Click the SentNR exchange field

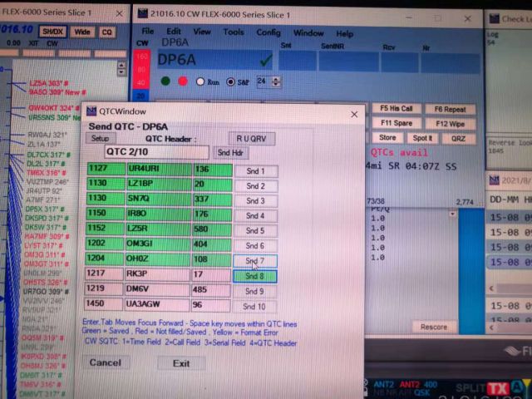pos(349,62)
